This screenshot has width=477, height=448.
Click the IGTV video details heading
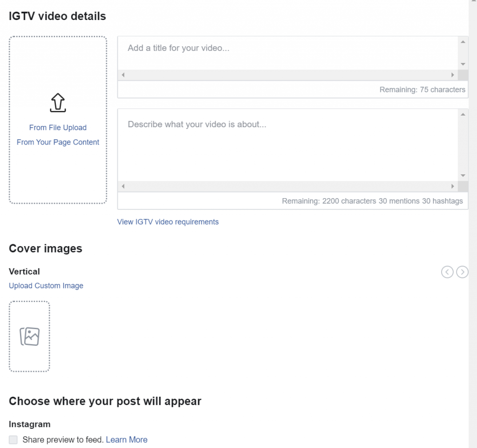pyautogui.click(x=57, y=16)
